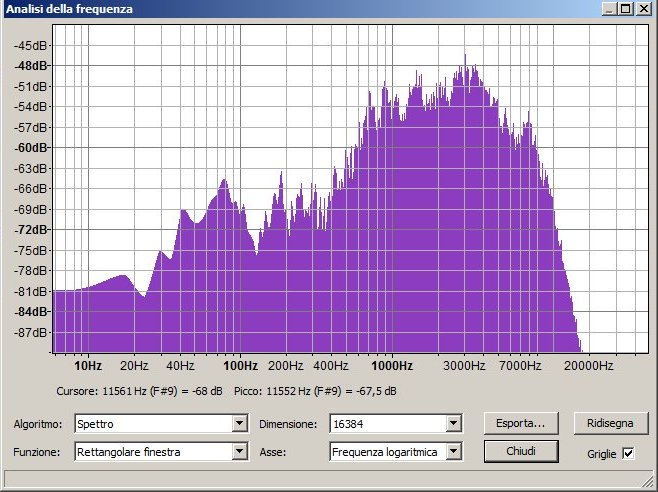
Task: Click the -60dB label on the vertical axis
Action: pyautogui.click(x=30, y=148)
